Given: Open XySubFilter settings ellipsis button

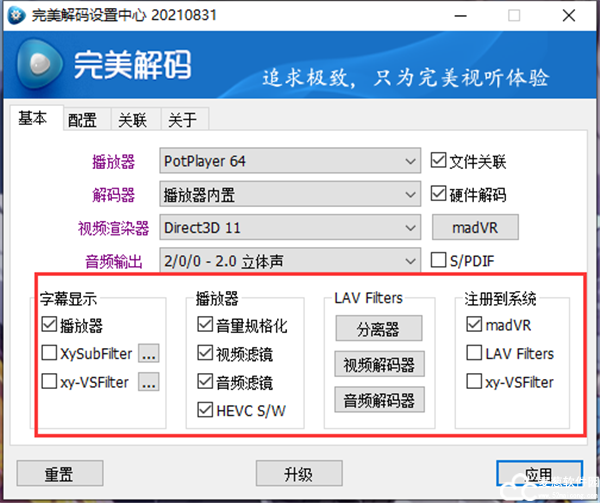Looking at the screenshot, I should [149, 354].
